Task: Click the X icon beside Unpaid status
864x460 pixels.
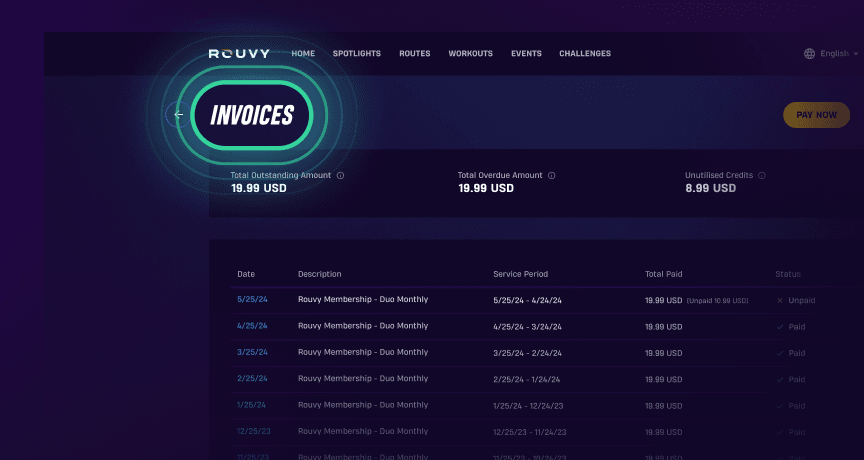Action: click(780, 300)
